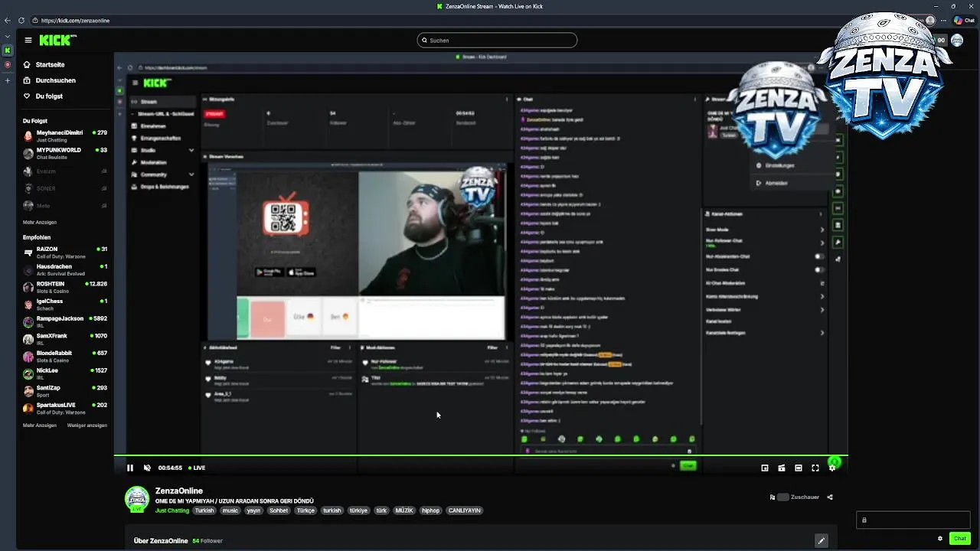Select the Turkish tag
This screenshot has width=980, height=551.
tap(204, 510)
